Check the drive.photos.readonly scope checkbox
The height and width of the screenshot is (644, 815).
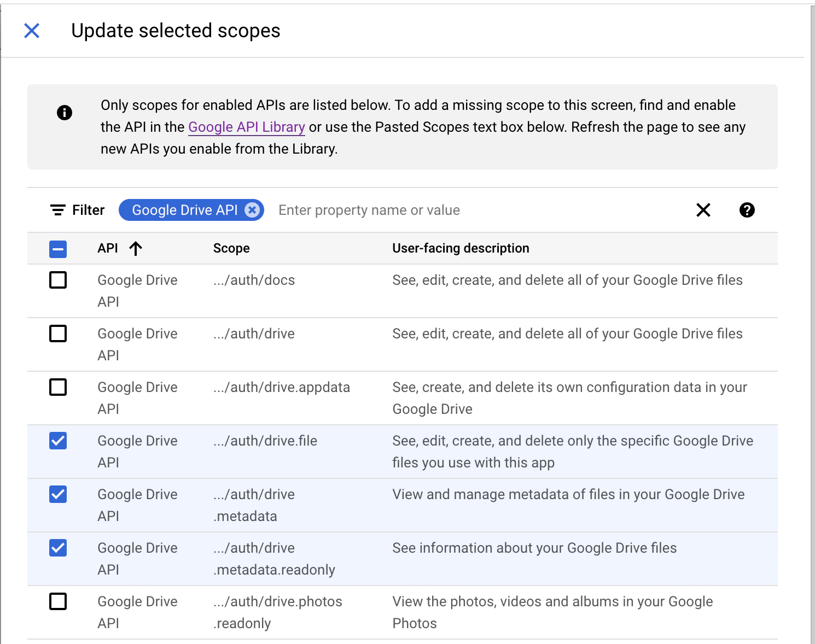coord(58,601)
